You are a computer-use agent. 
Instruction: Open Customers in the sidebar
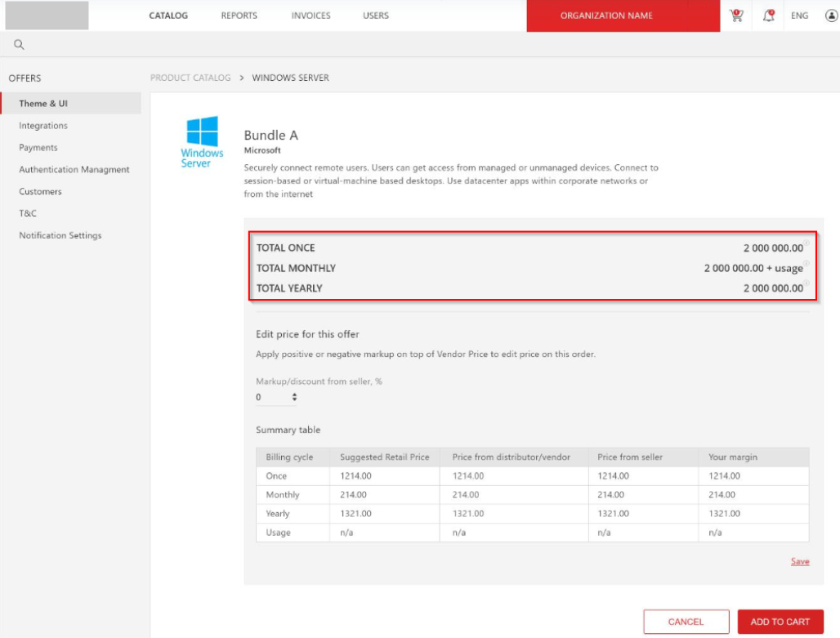click(x=40, y=191)
